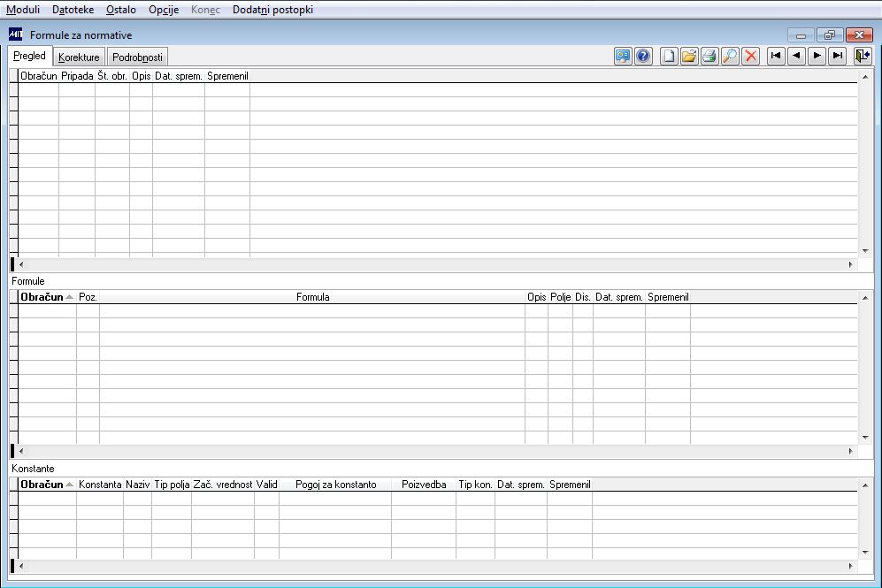Jump to the first record
The width and height of the screenshot is (882, 588).
(x=776, y=56)
